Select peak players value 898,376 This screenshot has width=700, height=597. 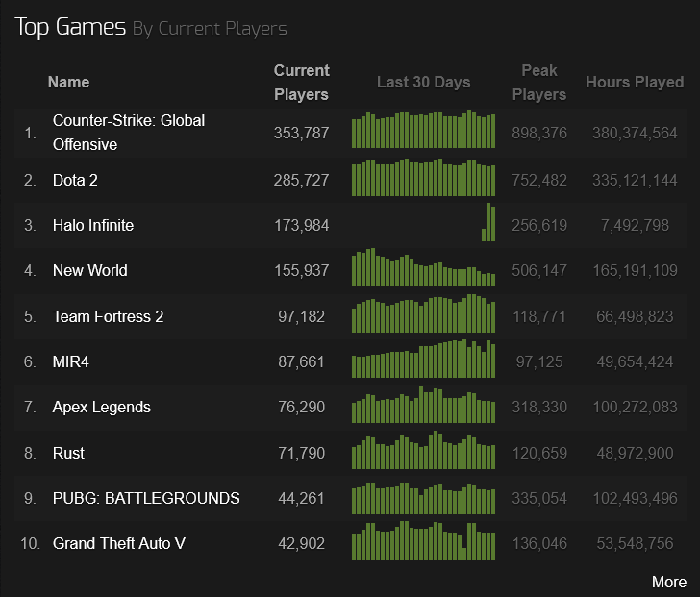pyautogui.click(x=539, y=133)
